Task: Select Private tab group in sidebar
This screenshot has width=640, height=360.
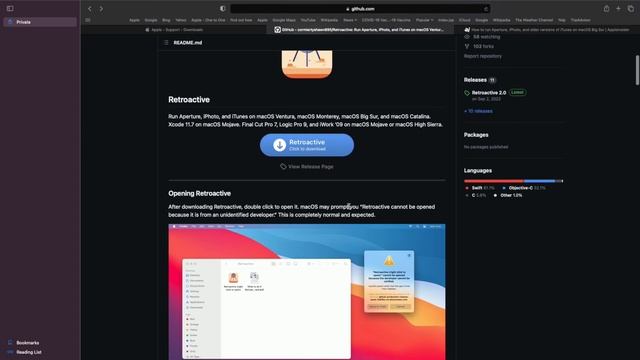Action: (x=40, y=22)
